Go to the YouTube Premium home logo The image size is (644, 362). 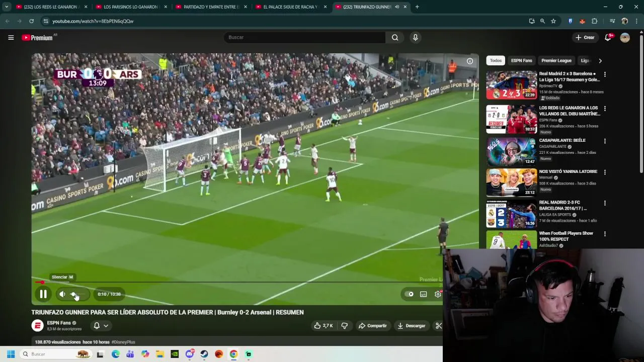[x=37, y=37]
